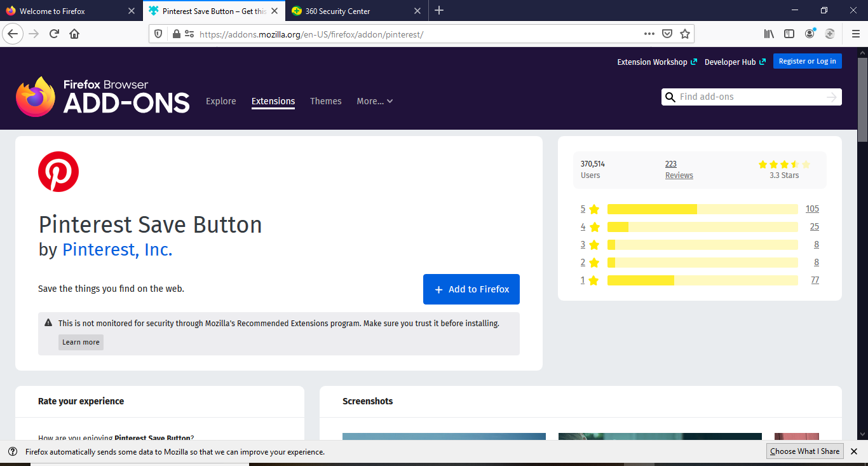Click the Firefox home icon
The width and height of the screenshot is (868, 466).
pos(74,34)
